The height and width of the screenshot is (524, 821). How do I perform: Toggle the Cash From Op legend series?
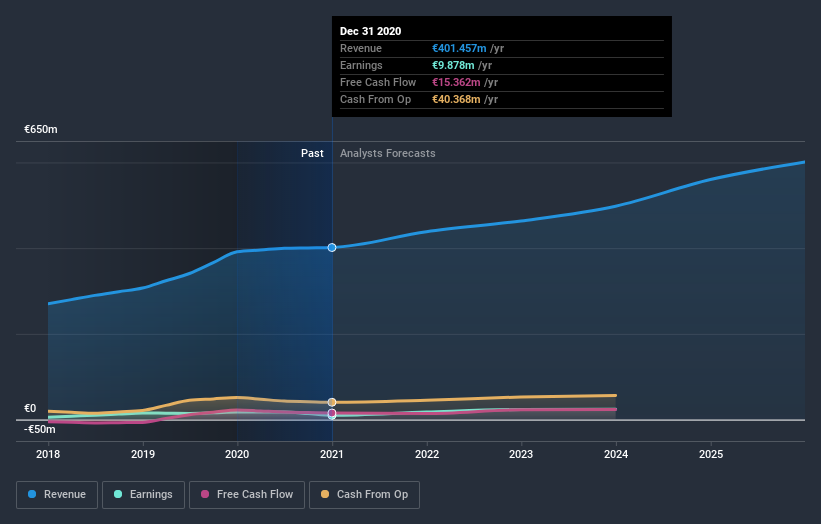click(364, 495)
